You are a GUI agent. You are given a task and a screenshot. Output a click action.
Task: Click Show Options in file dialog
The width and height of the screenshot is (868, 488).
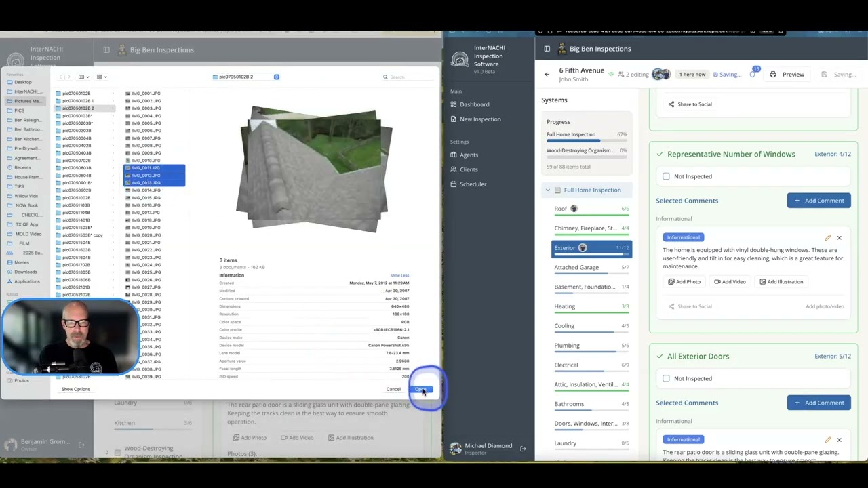pyautogui.click(x=75, y=390)
